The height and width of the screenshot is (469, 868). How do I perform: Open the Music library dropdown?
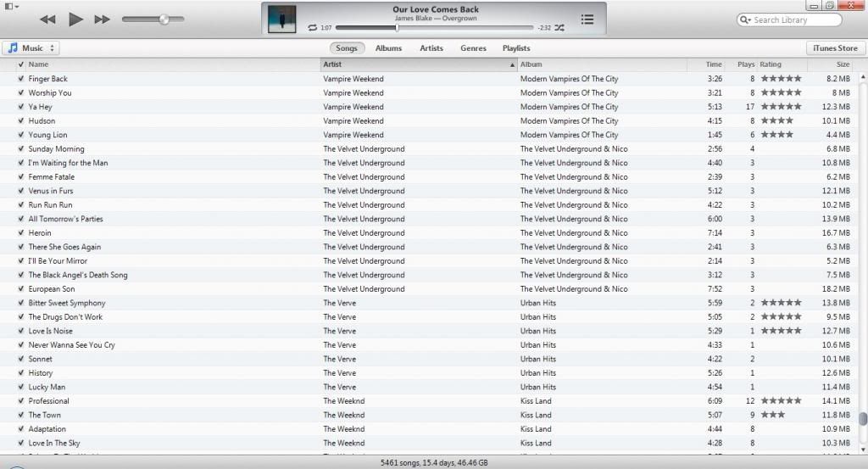click(31, 48)
